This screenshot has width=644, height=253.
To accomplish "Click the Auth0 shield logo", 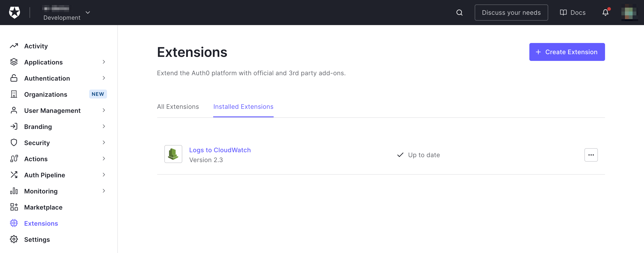I will tap(15, 13).
